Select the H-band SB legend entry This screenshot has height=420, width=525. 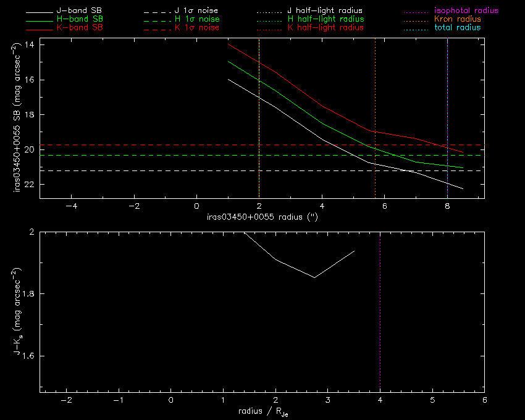83,19
